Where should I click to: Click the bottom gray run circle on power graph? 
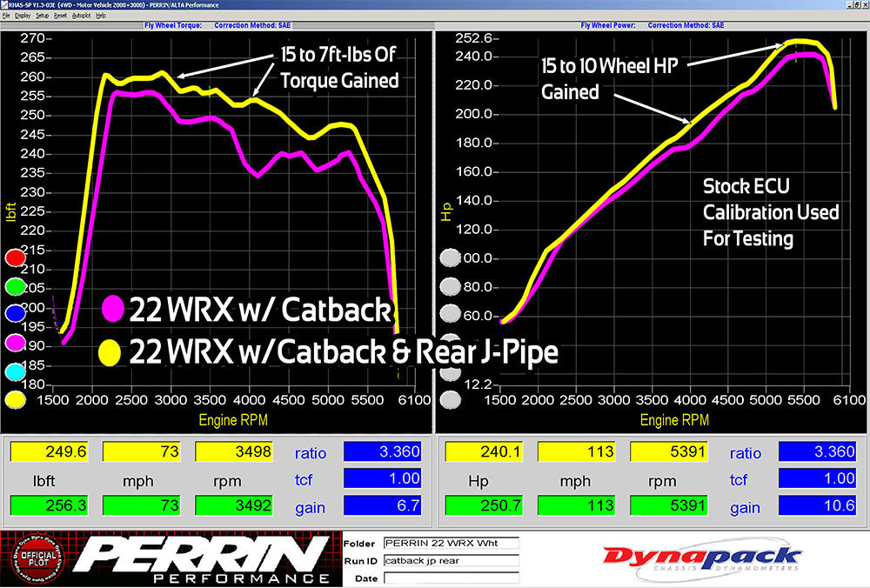click(x=450, y=399)
